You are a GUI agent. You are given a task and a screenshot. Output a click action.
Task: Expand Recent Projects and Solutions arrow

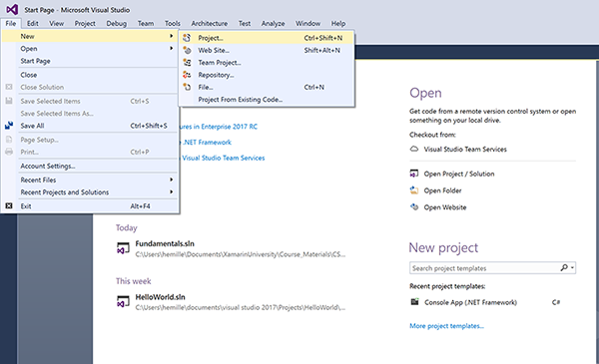[x=171, y=191]
